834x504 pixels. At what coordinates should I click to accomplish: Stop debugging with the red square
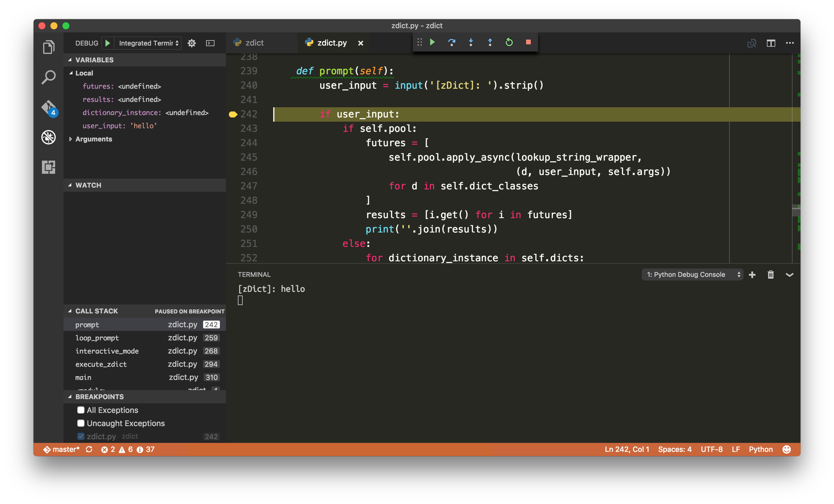528,42
